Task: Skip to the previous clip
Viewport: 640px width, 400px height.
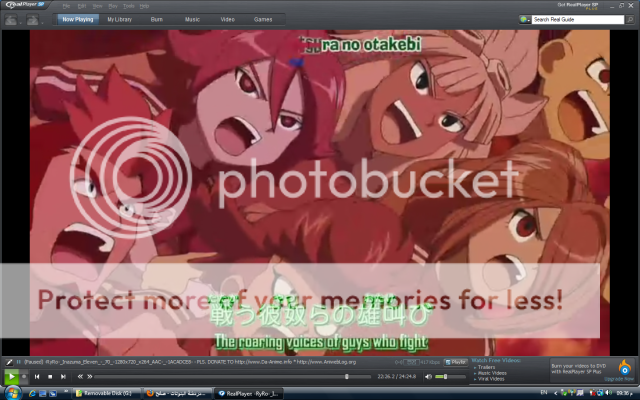Action: pos(37,377)
